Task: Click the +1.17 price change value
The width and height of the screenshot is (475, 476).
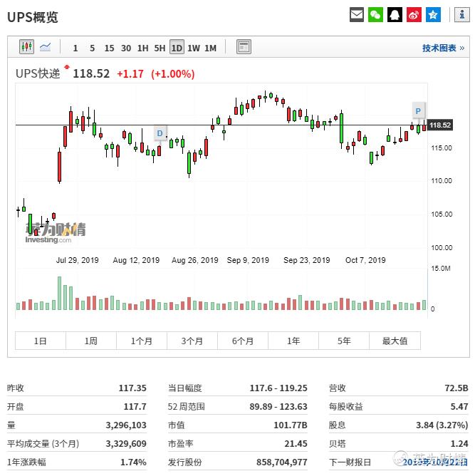Action: 130,74
